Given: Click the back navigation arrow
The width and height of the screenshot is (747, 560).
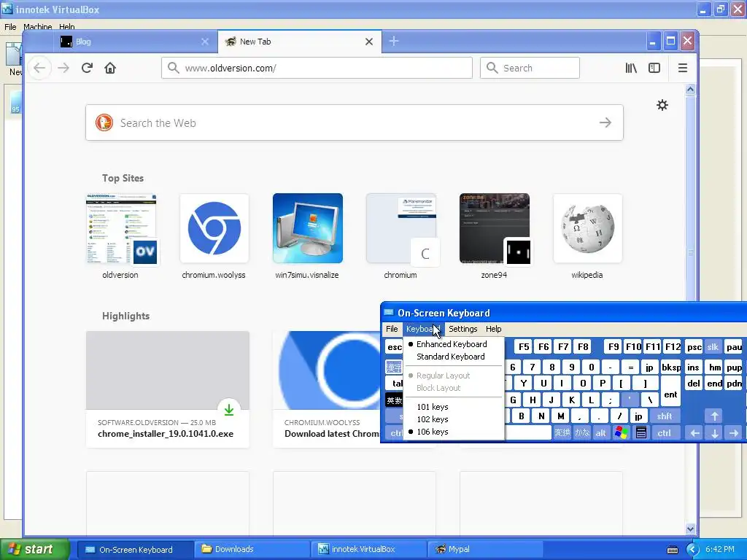Looking at the screenshot, I should tap(39, 68).
